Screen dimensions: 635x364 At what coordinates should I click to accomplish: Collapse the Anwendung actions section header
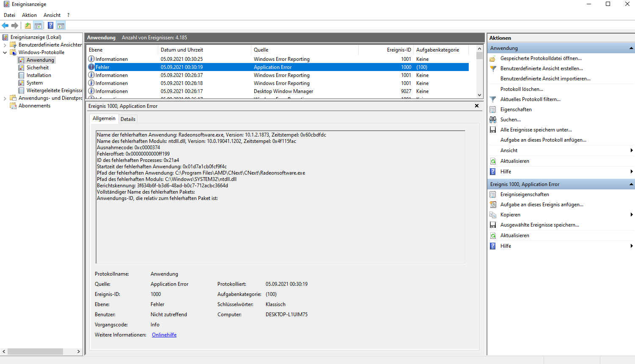click(631, 48)
